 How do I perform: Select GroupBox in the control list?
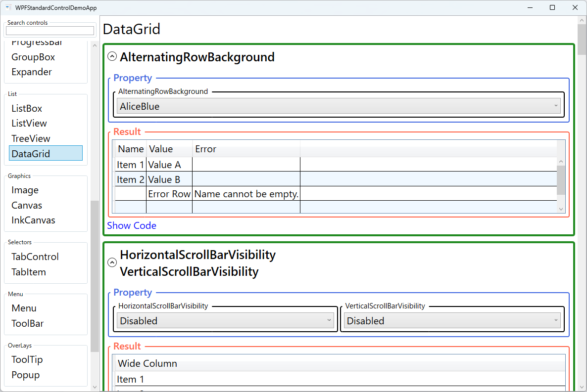tap(33, 57)
